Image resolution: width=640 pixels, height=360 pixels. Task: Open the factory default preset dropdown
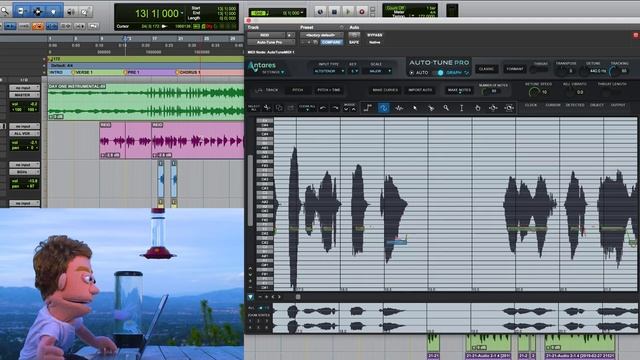321,35
